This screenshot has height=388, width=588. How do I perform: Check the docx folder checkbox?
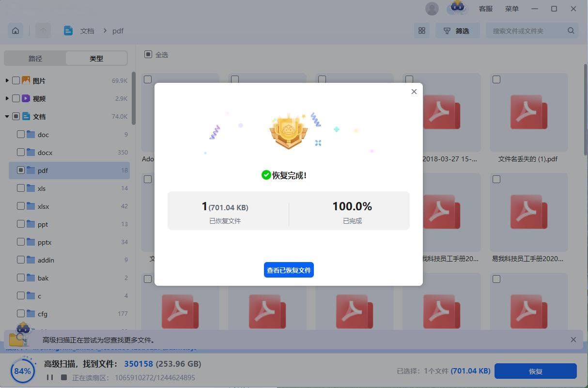click(21, 152)
